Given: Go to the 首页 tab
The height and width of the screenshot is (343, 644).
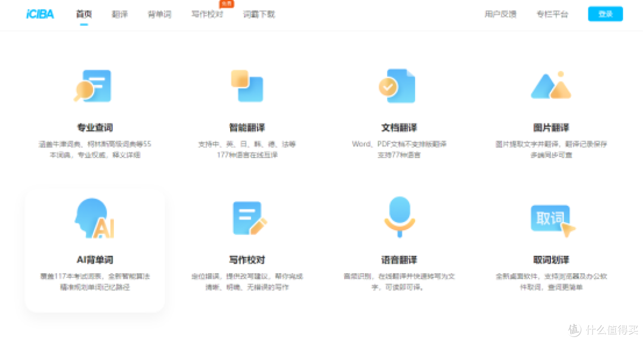Looking at the screenshot, I should (84, 14).
